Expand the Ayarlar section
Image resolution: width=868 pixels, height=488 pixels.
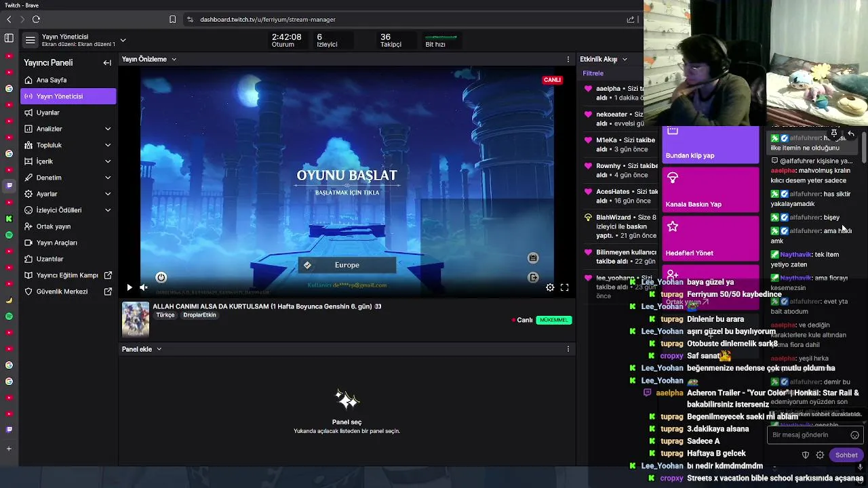click(68, 194)
